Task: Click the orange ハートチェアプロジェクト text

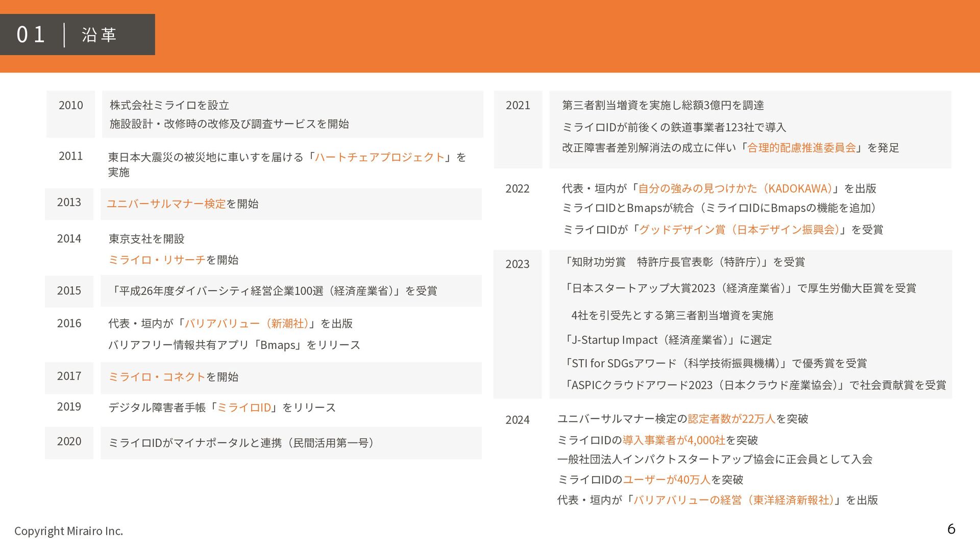Action: point(380,157)
